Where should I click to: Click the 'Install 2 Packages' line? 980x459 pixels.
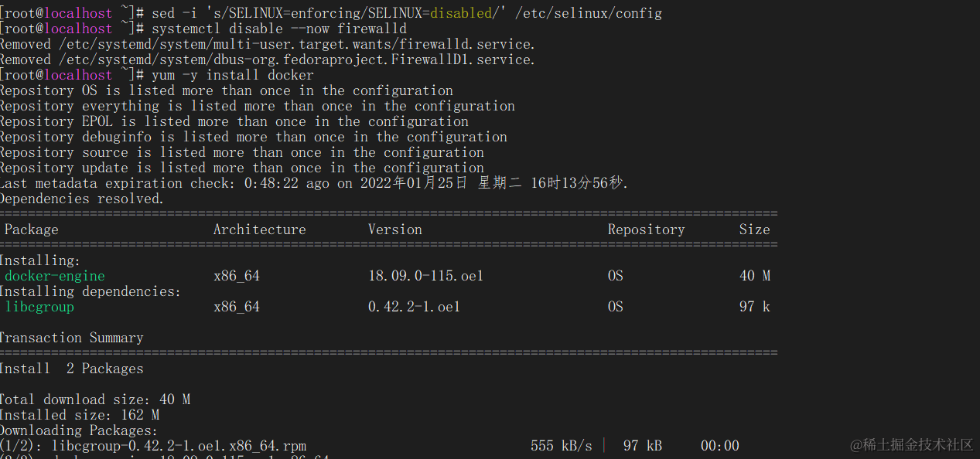pyautogui.click(x=72, y=369)
